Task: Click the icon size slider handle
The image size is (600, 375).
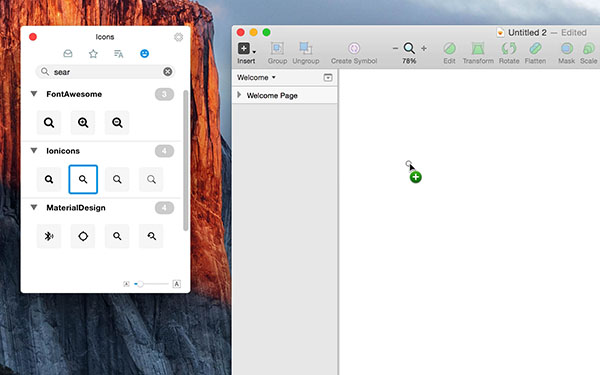Action: [140, 284]
